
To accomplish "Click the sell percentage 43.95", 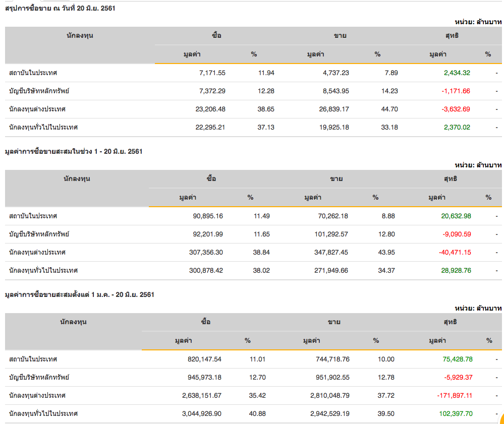I will (386, 252).
